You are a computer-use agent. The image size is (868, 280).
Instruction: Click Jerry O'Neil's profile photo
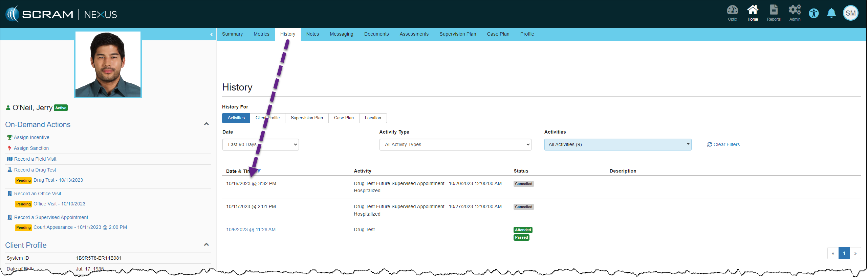(x=108, y=64)
